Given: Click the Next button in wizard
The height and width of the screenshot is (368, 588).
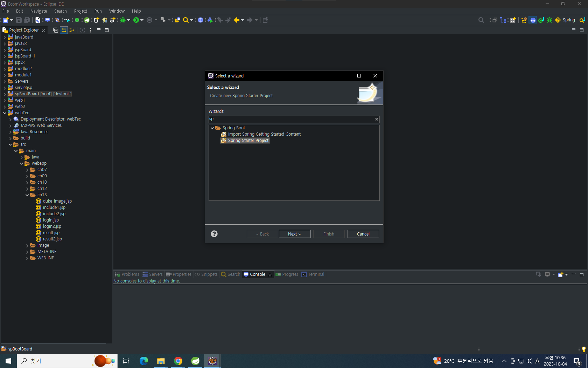Looking at the screenshot, I should tap(294, 234).
